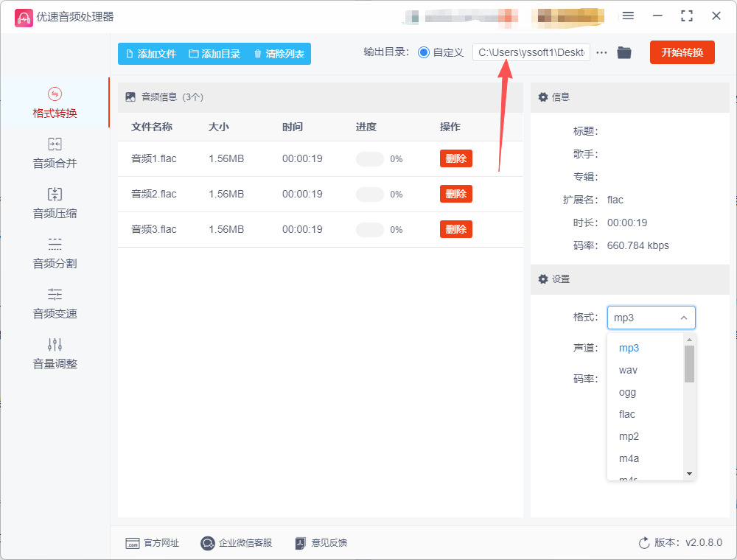The height and width of the screenshot is (560, 737).
Task: Delete 音频3.flac from the list
Action: pyautogui.click(x=456, y=229)
